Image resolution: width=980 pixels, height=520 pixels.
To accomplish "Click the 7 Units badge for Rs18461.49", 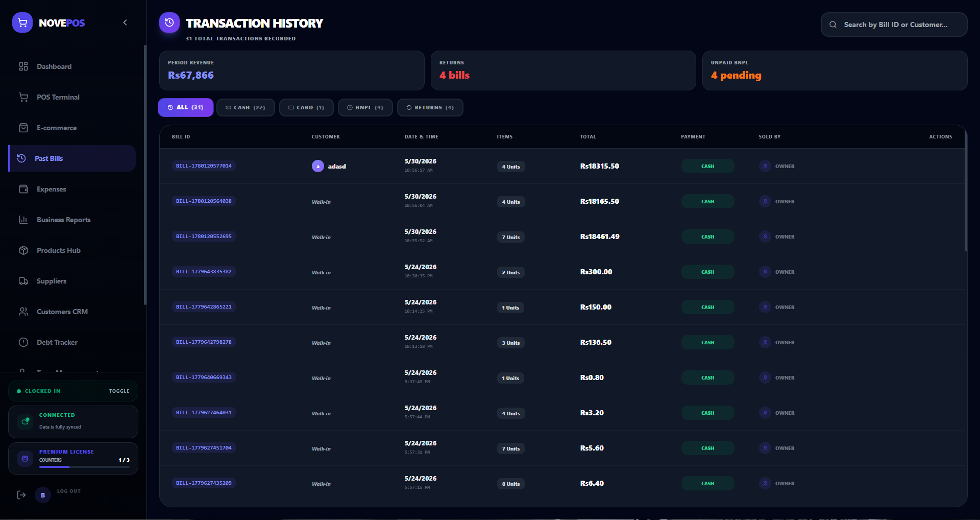I will pyautogui.click(x=511, y=237).
